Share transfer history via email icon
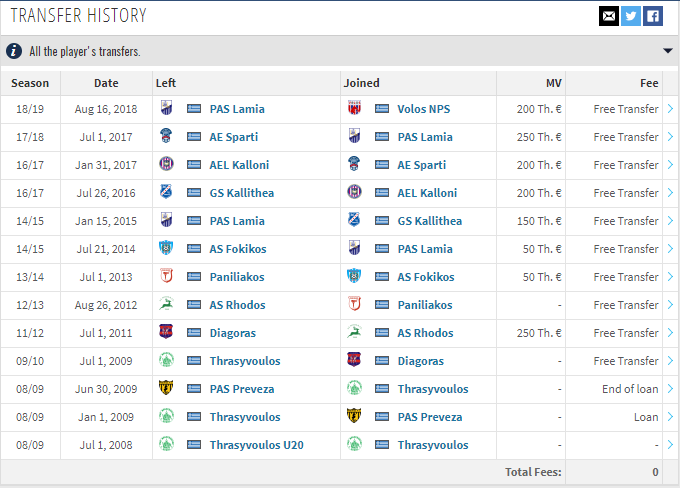Image resolution: width=680 pixels, height=488 pixels. click(608, 16)
